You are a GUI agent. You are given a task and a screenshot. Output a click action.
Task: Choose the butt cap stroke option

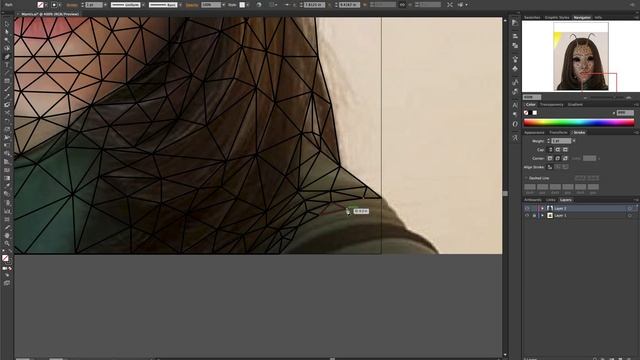point(550,150)
